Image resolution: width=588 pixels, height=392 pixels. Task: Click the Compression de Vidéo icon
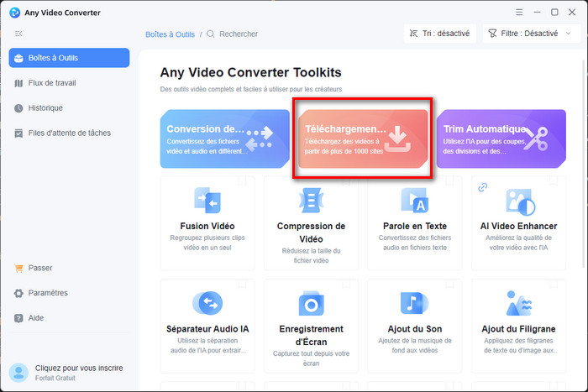click(311, 201)
